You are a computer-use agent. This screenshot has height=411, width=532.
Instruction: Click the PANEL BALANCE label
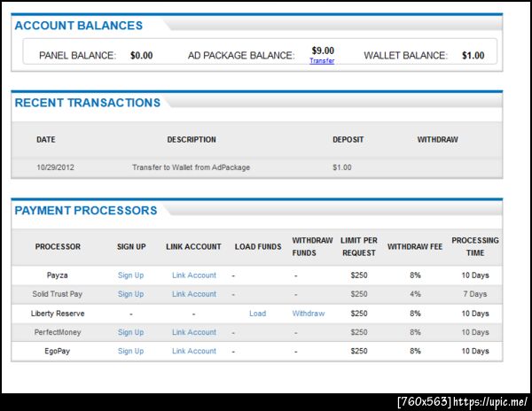point(78,55)
